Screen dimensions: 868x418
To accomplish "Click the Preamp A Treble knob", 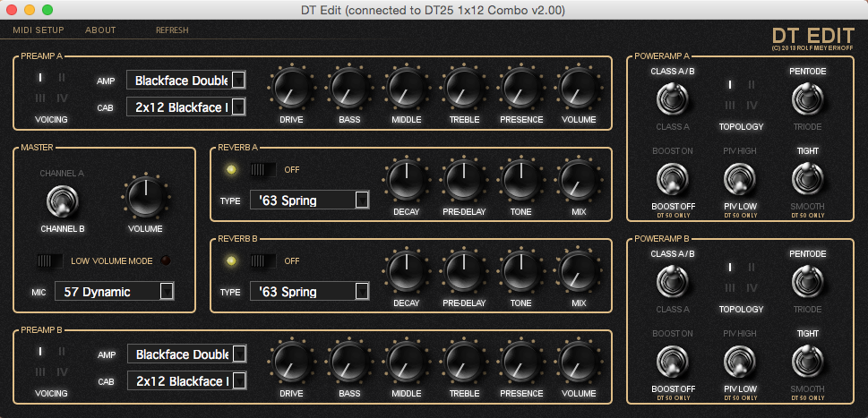I will pos(463,88).
